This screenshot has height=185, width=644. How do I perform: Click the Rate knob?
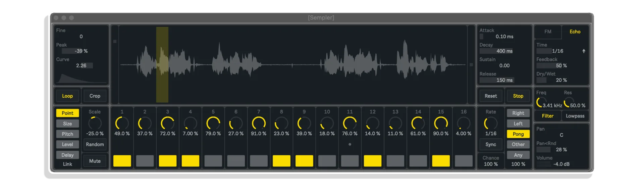click(491, 123)
